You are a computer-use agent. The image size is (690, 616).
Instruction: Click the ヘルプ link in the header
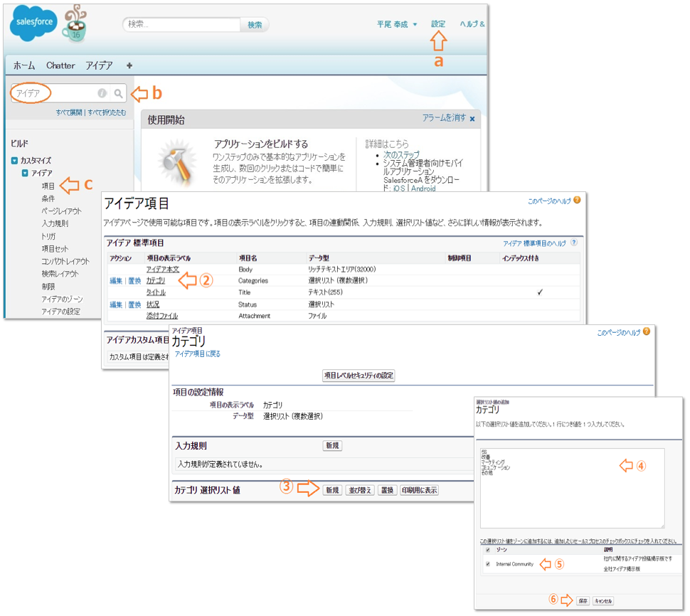[472, 24]
